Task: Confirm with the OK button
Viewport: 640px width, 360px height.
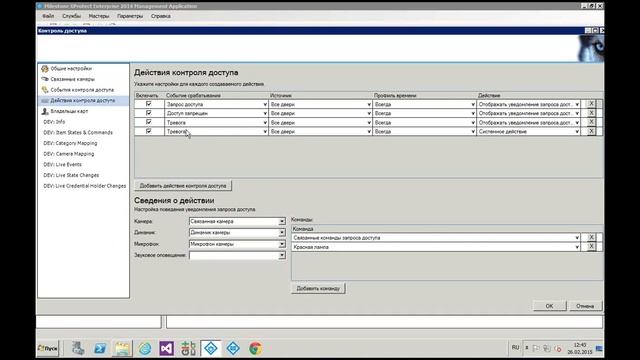Action: tap(549, 306)
